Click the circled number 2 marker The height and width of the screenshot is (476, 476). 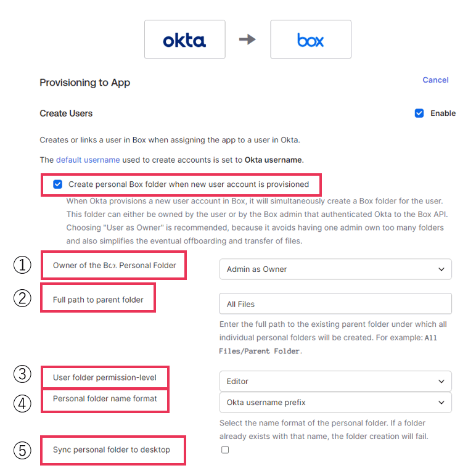[22, 298]
